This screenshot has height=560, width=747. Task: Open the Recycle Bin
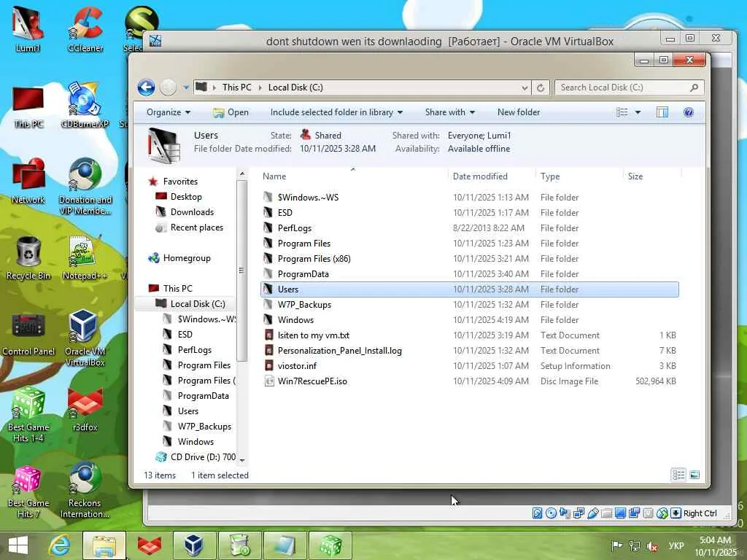28,258
